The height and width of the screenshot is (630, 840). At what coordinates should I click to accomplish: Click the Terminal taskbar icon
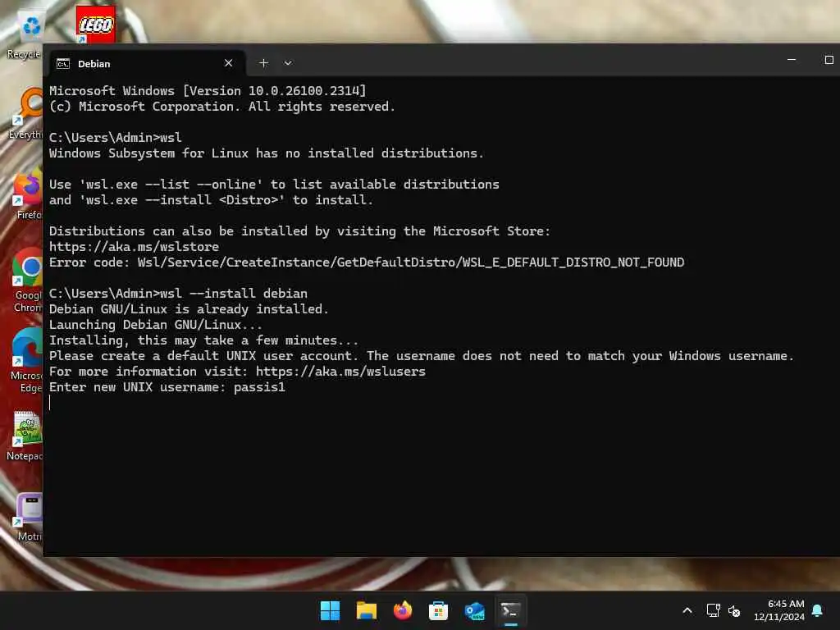tap(510, 610)
